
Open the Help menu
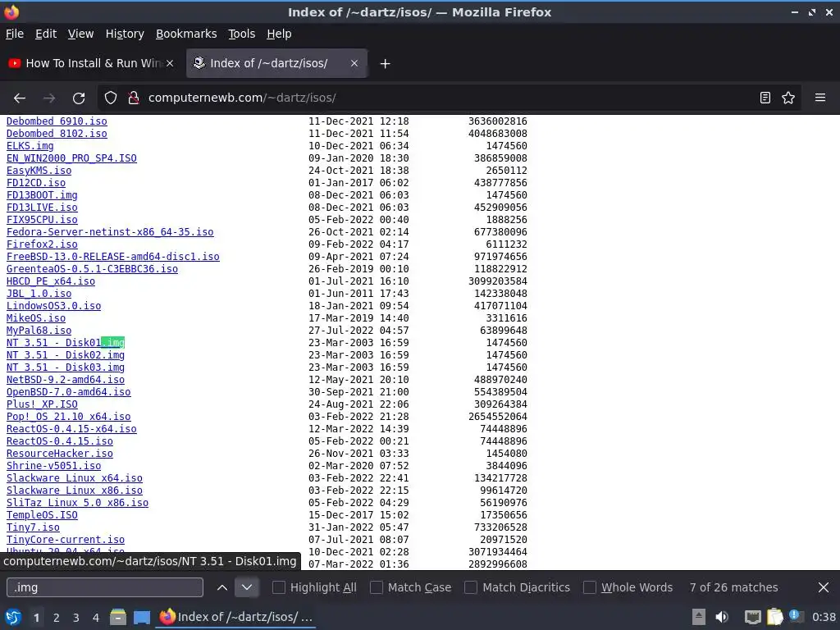[x=279, y=34]
